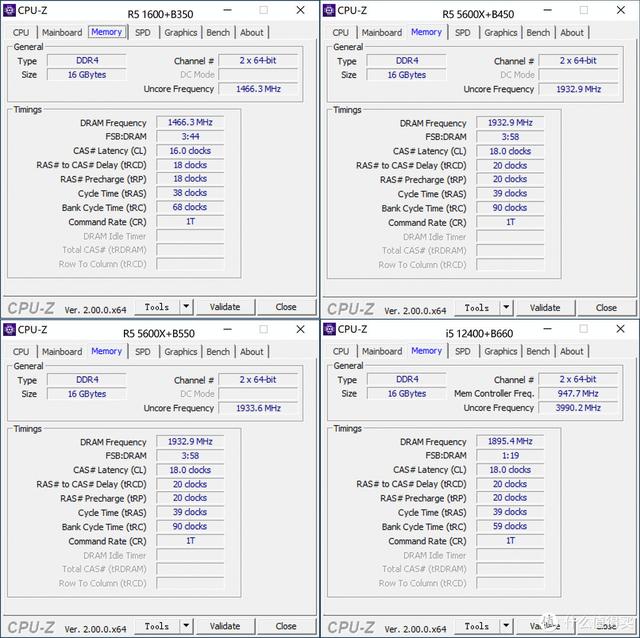Click FSB:DRAM value 1:19

(x=510, y=456)
